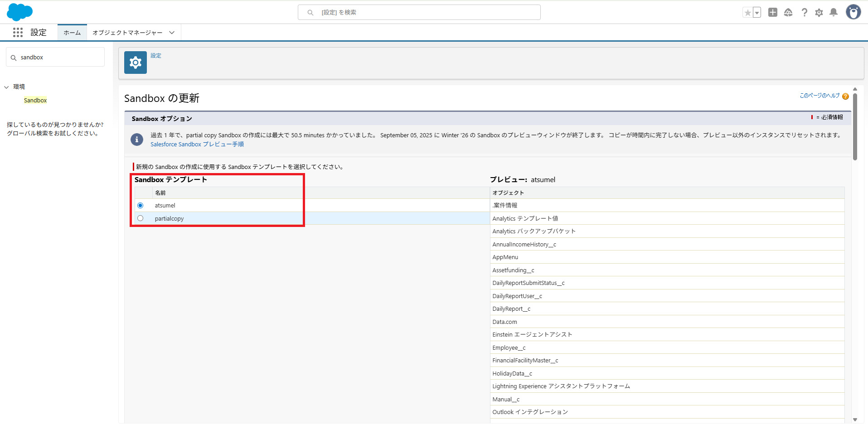
Task: Open the favorites list dropdown arrow
Action: tap(757, 13)
